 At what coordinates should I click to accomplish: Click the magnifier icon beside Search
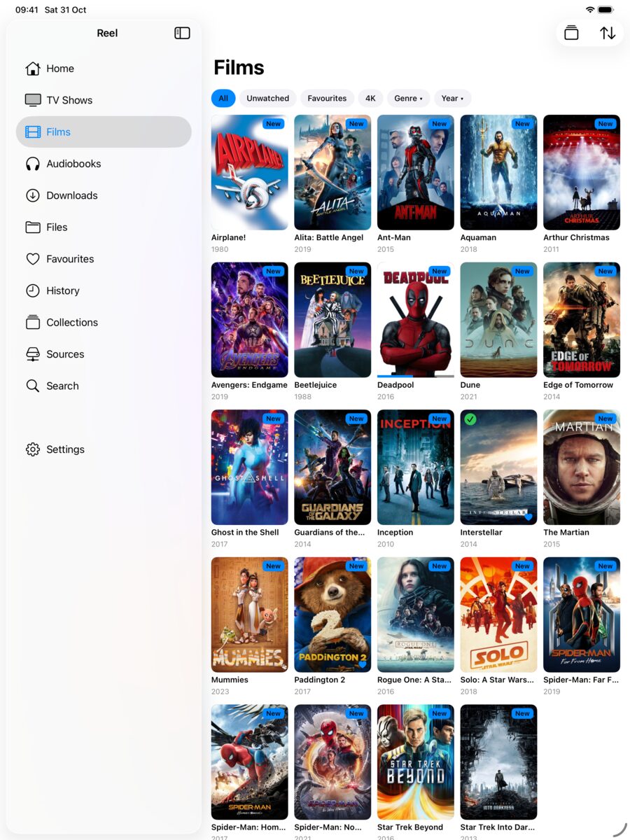pyautogui.click(x=33, y=386)
